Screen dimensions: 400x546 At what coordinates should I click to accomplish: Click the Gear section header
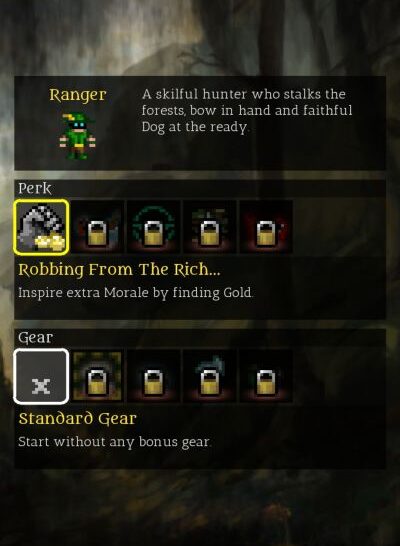coord(35,337)
